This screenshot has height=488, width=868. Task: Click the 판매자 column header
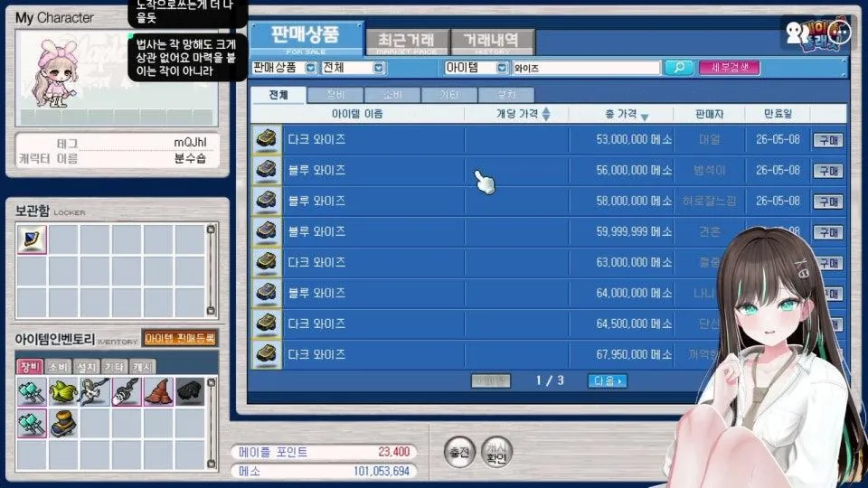pyautogui.click(x=709, y=114)
